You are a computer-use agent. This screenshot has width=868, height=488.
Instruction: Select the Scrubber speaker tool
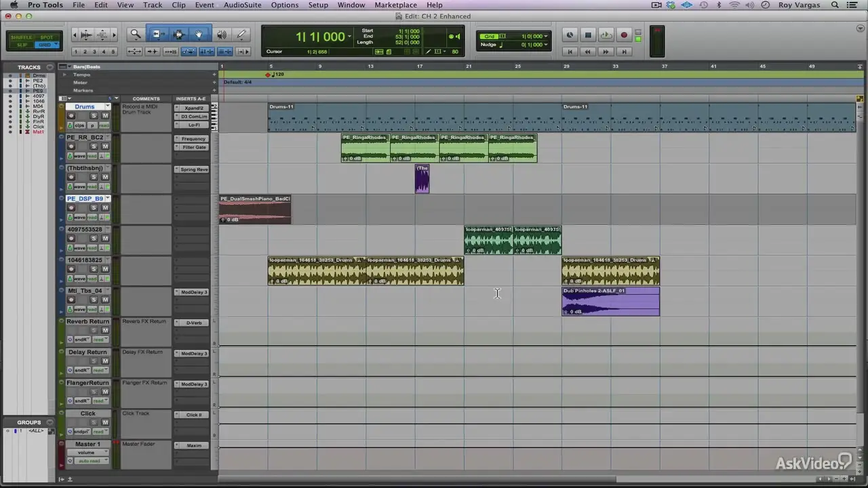point(222,35)
